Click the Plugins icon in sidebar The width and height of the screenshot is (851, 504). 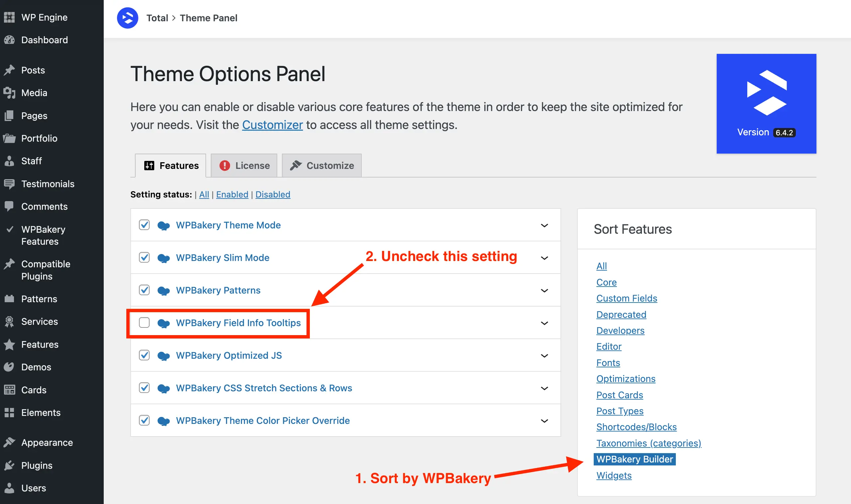coord(10,465)
